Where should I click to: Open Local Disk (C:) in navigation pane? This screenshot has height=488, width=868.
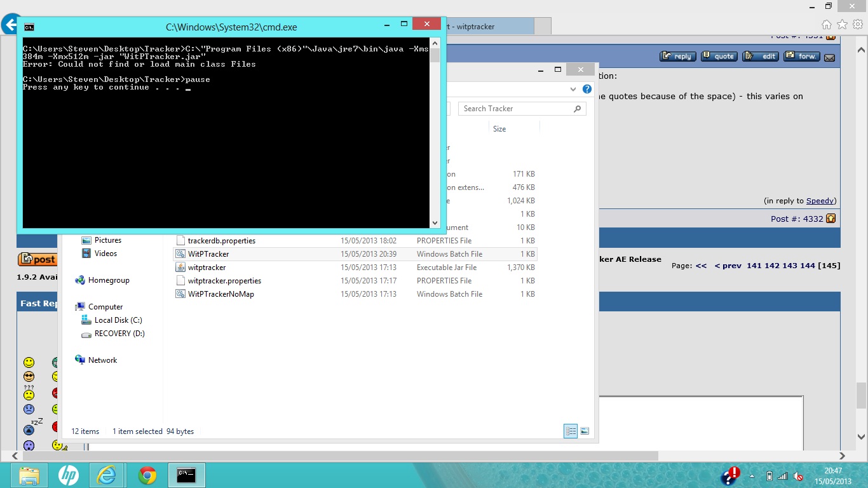(118, 320)
